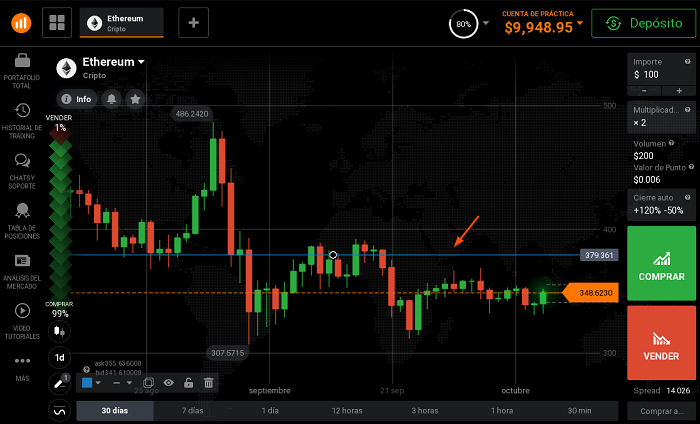Set a price alert with bell icon
The width and height of the screenshot is (700, 424).
click(x=112, y=99)
